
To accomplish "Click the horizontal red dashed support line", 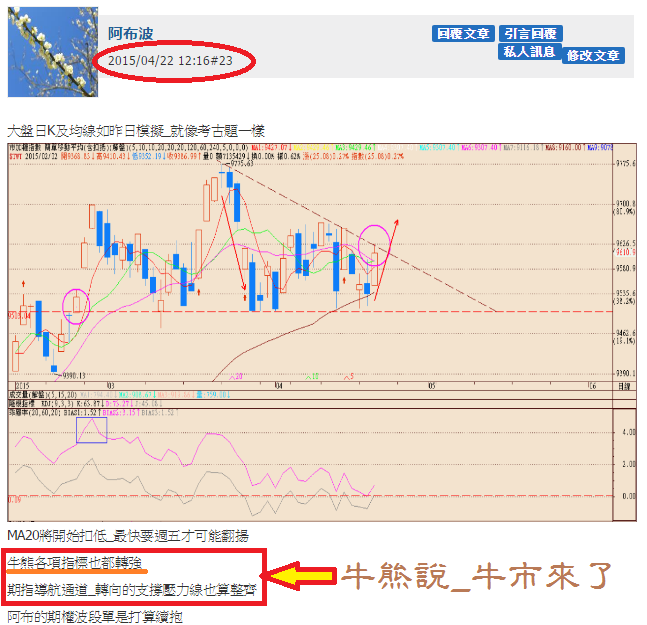I will tap(450, 311).
